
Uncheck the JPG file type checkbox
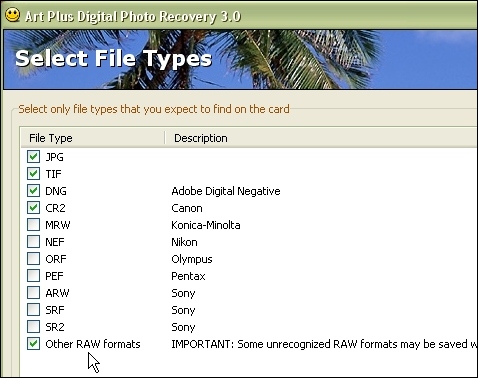tap(33, 157)
